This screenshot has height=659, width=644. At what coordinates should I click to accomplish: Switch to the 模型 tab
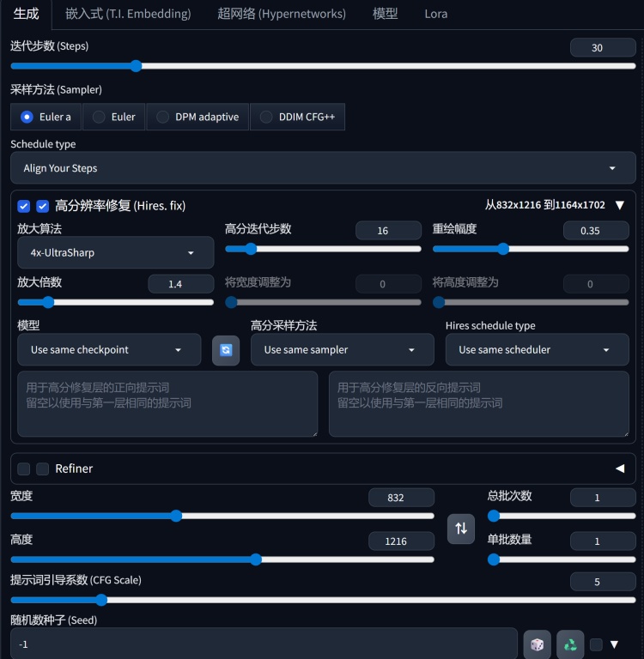point(385,14)
